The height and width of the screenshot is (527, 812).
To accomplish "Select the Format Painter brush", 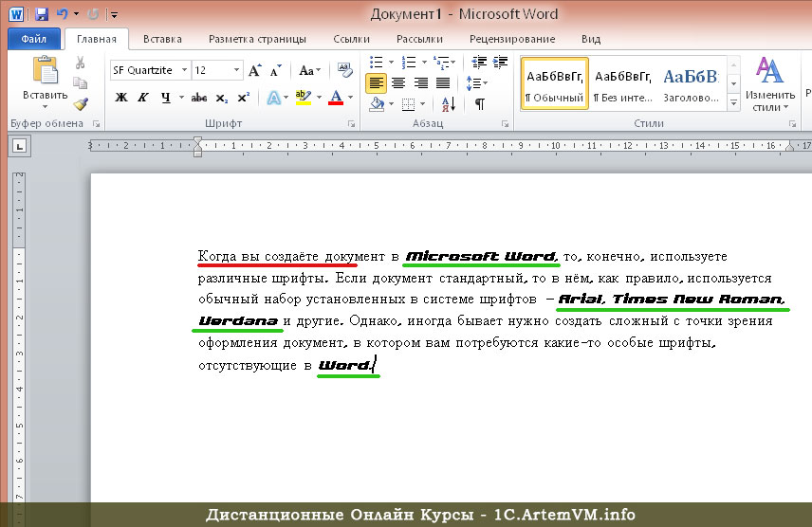I will [81, 104].
